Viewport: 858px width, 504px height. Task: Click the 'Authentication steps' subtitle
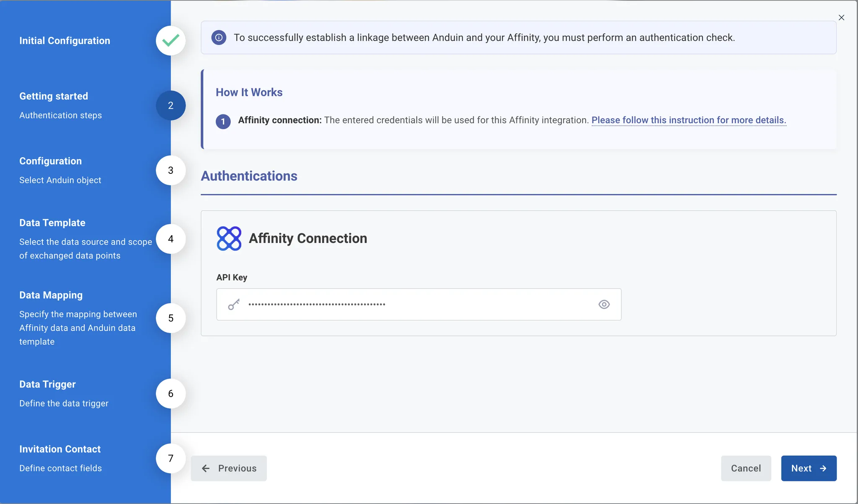(60, 115)
